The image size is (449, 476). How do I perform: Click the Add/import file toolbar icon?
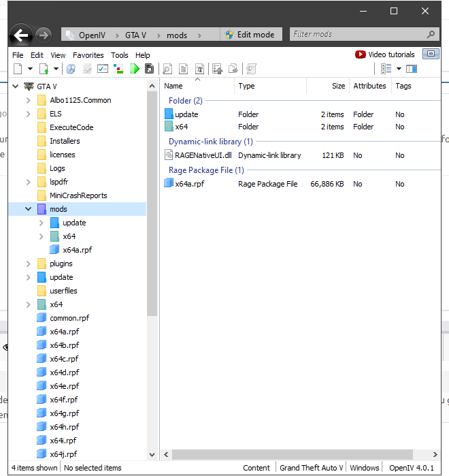pyautogui.click(x=44, y=69)
